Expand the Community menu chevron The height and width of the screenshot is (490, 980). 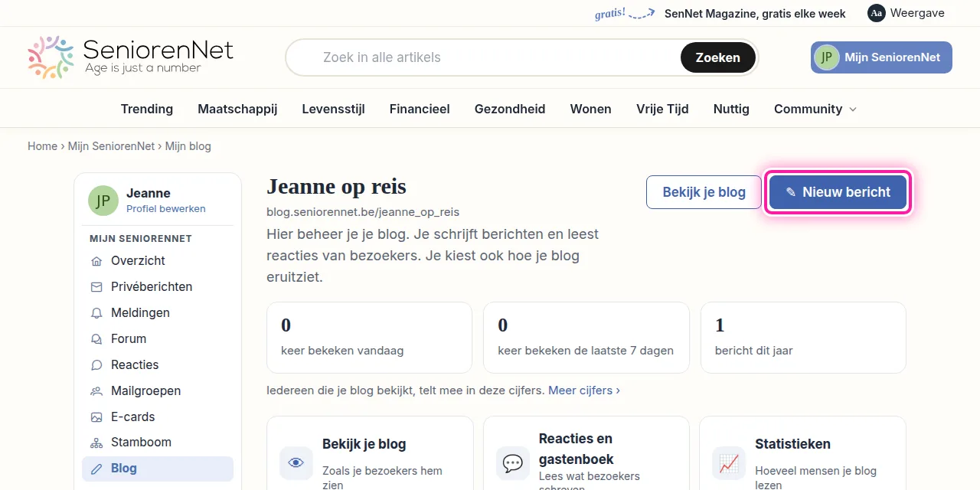coord(853,109)
